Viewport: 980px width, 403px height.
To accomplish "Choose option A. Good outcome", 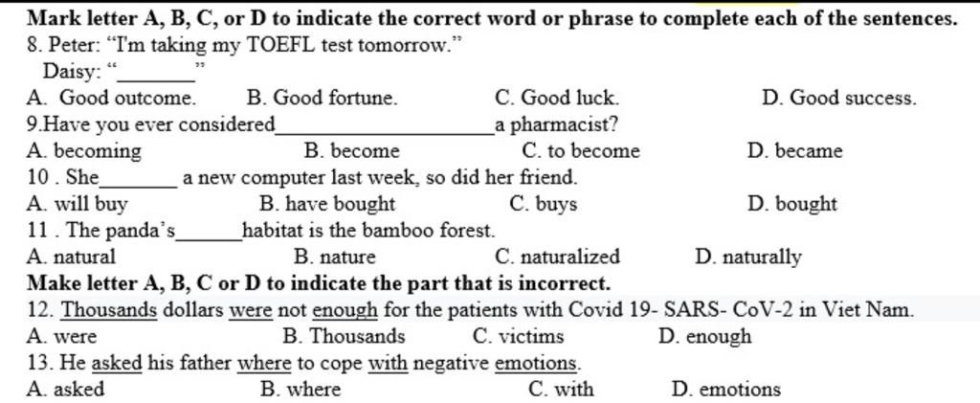I will click(x=112, y=98).
